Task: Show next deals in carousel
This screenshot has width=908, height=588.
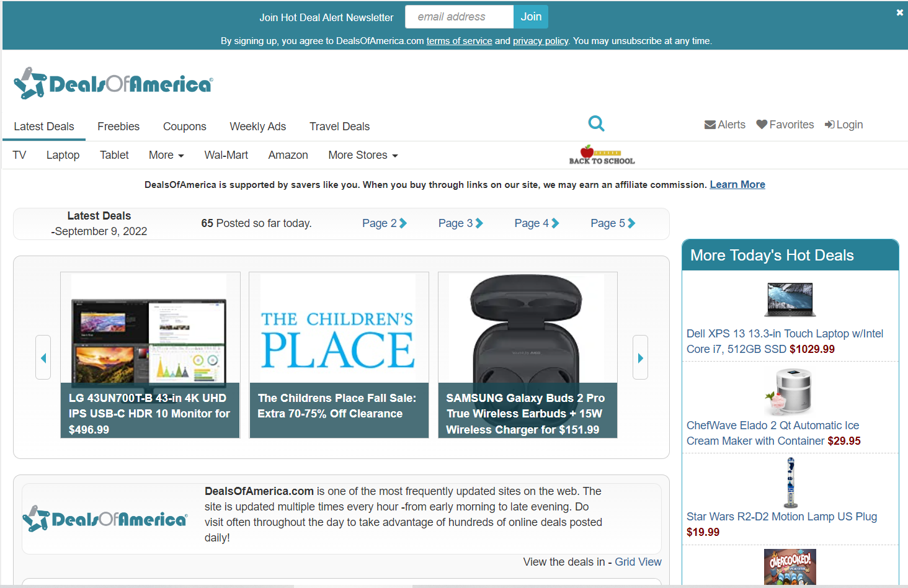Action: 640,357
